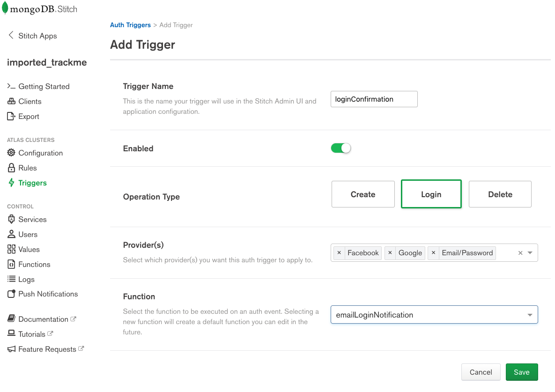
Task: Click the Services plug icon
Action: [x=11, y=219]
